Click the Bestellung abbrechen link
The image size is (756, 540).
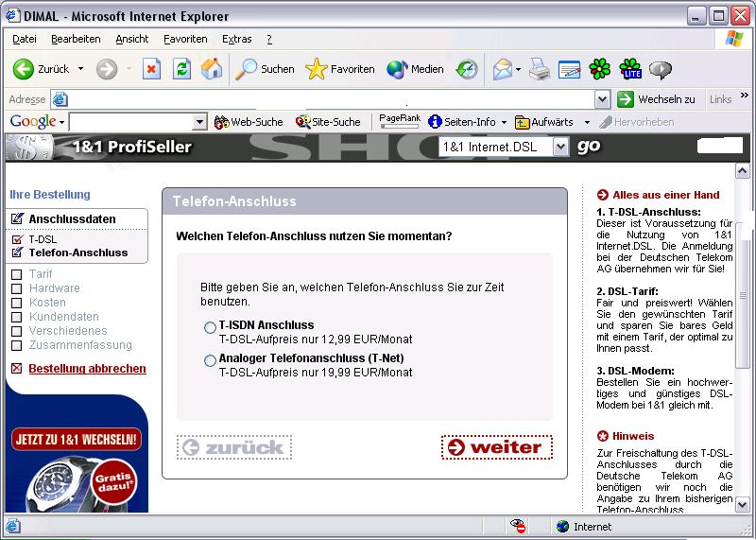click(x=87, y=369)
